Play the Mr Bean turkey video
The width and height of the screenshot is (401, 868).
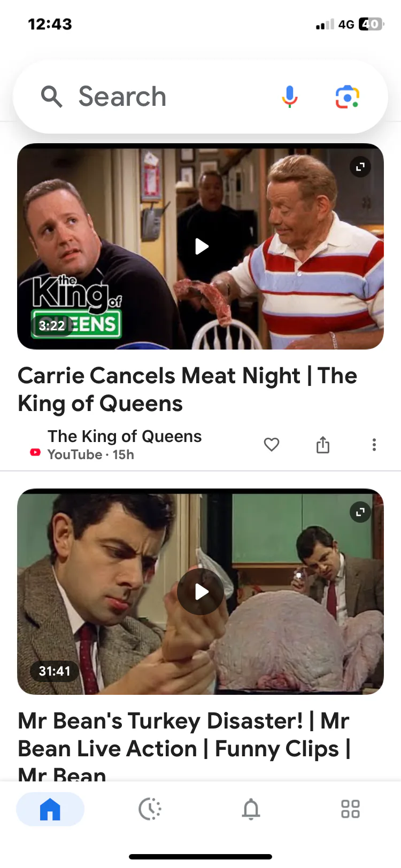(x=200, y=592)
